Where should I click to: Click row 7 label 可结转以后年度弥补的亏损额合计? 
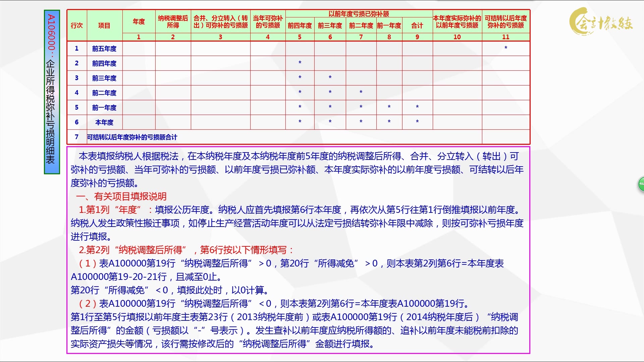132,137
